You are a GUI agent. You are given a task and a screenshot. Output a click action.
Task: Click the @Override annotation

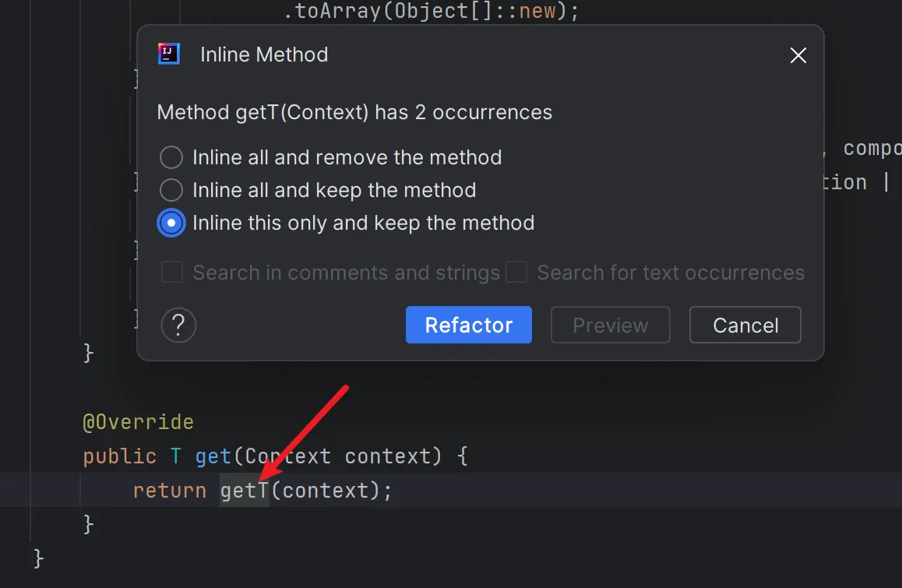tap(138, 422)
